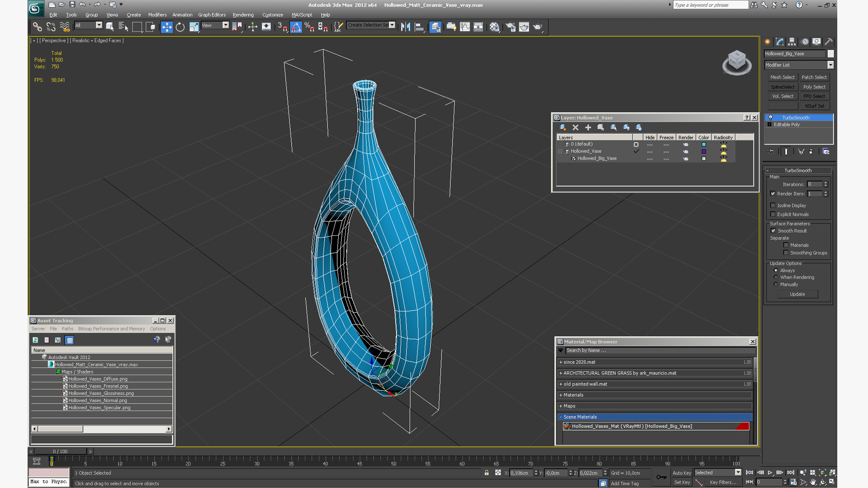Activate Select and Move tool

[x=167, y=27]
